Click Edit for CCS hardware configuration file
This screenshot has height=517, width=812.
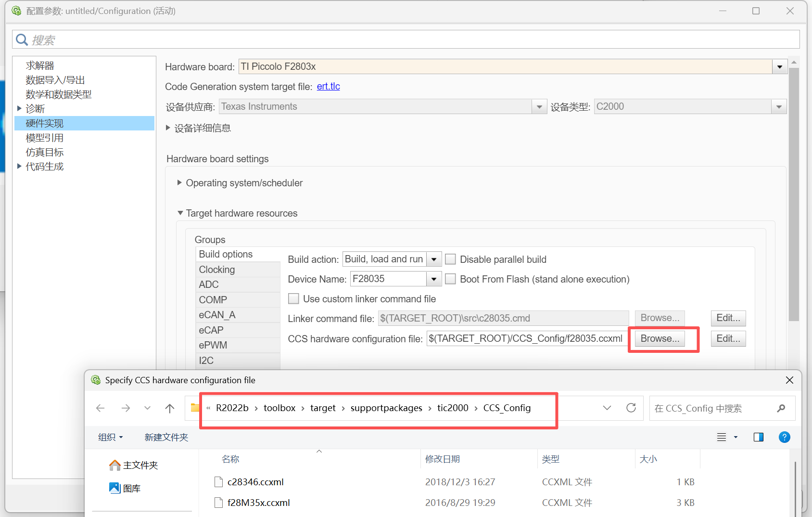[x=728, y=338]
